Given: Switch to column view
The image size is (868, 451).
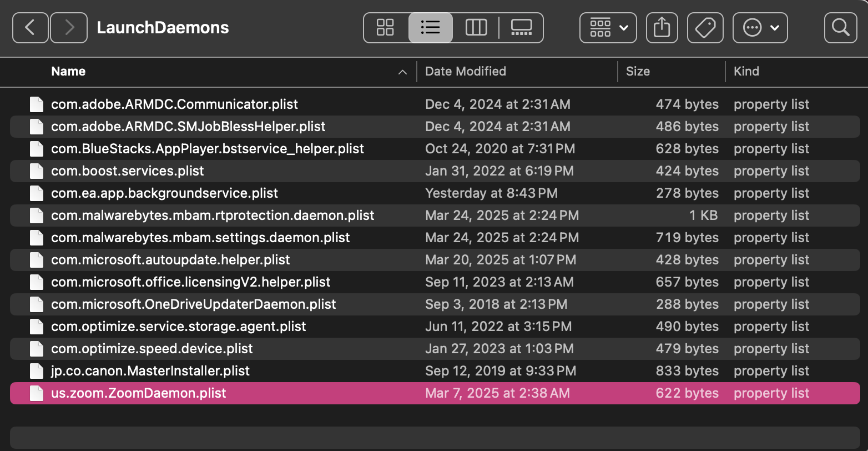Looking at the screenshot, I should coord(476,27).
